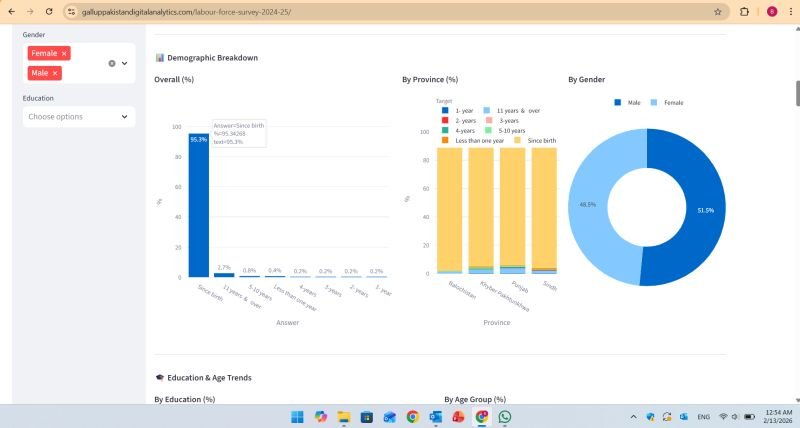Screen dimensions: 800x428
Task: Open browser extensions menu
Action: click(745, 11)
